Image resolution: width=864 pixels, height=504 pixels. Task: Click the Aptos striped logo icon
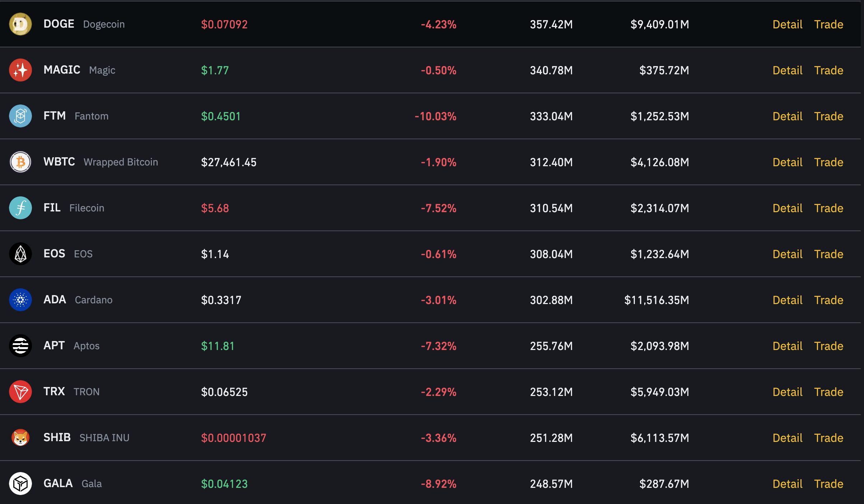20,346
